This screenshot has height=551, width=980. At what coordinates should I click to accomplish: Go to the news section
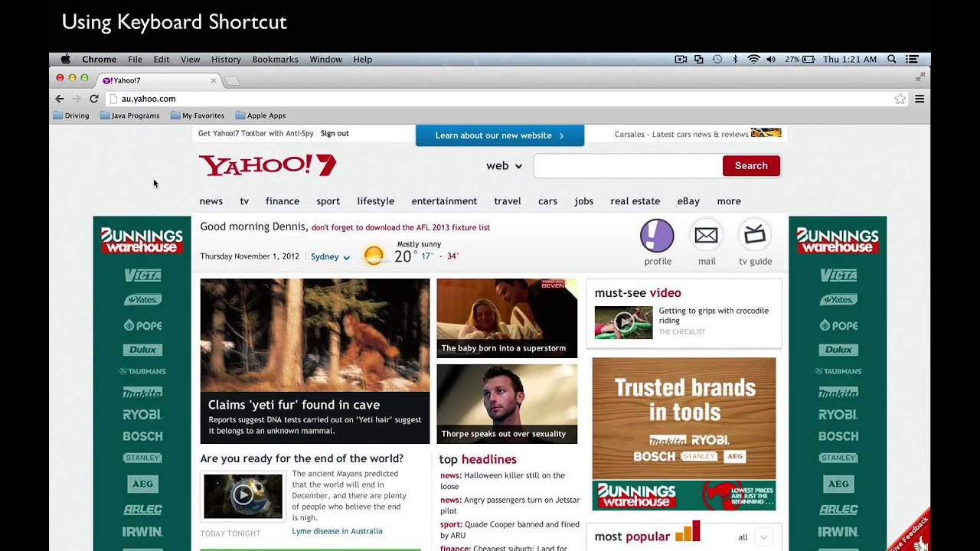211,201
